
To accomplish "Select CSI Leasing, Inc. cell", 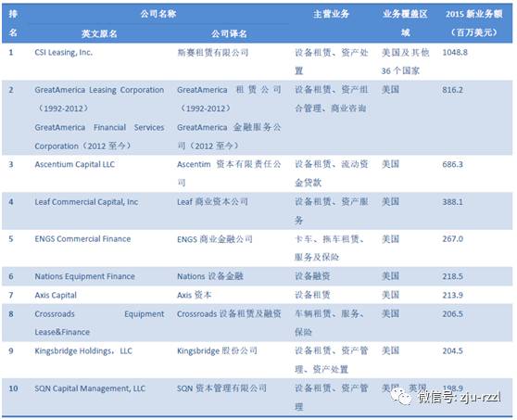I will pos(64,53).
